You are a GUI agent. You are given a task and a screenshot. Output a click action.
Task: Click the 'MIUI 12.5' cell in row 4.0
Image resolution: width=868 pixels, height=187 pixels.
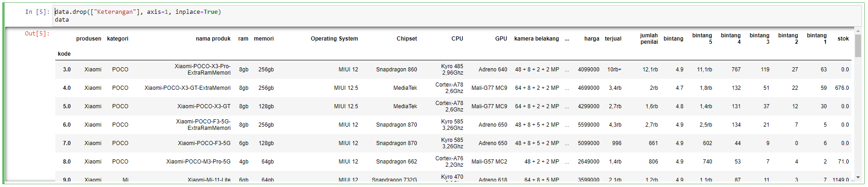346,88
